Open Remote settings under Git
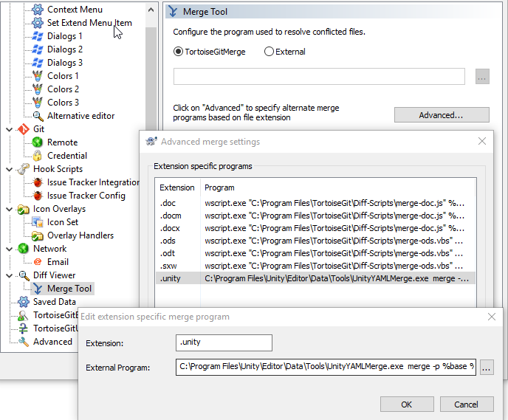This screenshot has height=420, width=508. (62, 142)
